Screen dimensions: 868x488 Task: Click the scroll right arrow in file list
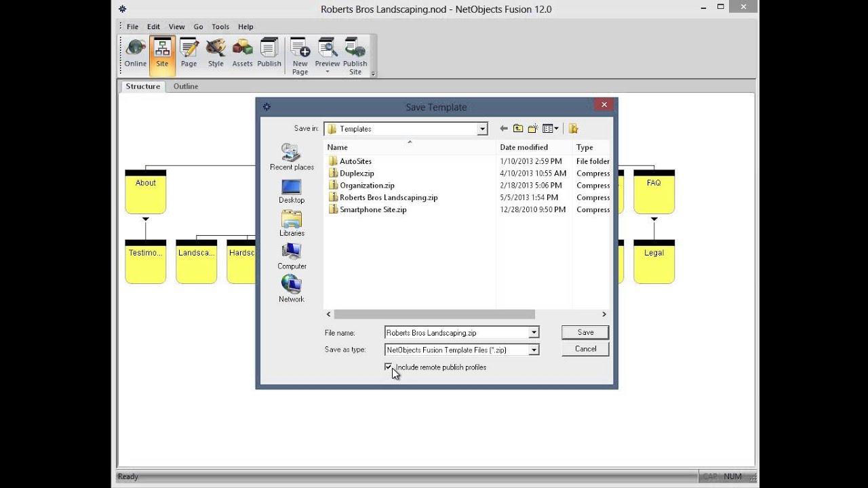604,314
